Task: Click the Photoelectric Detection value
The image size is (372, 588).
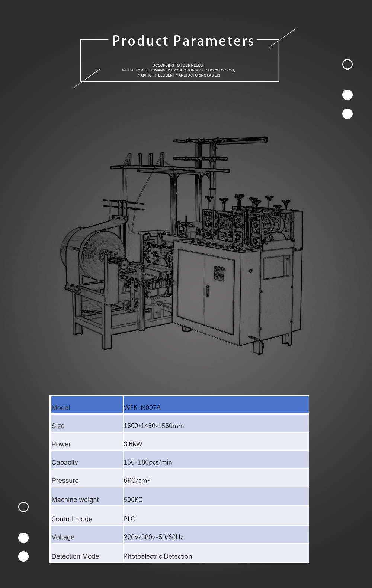Action: (158, 556)
